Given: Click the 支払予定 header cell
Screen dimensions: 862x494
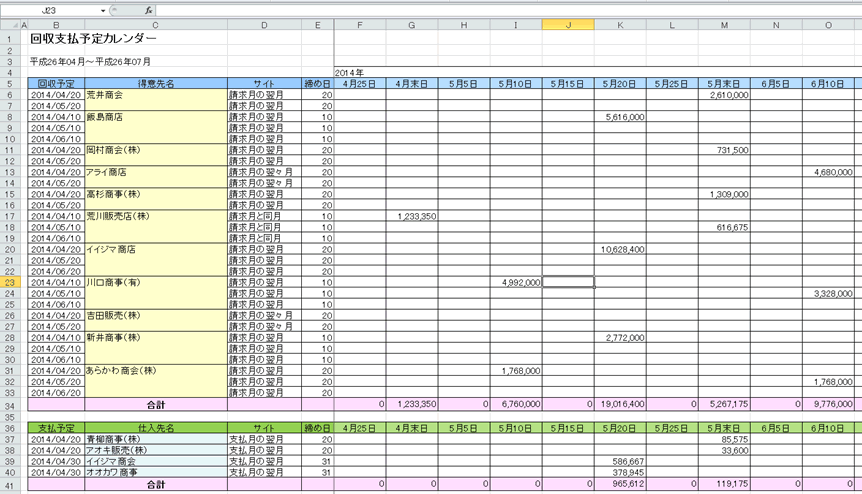Looking at the screenshot, I should (x=56, y=427).
